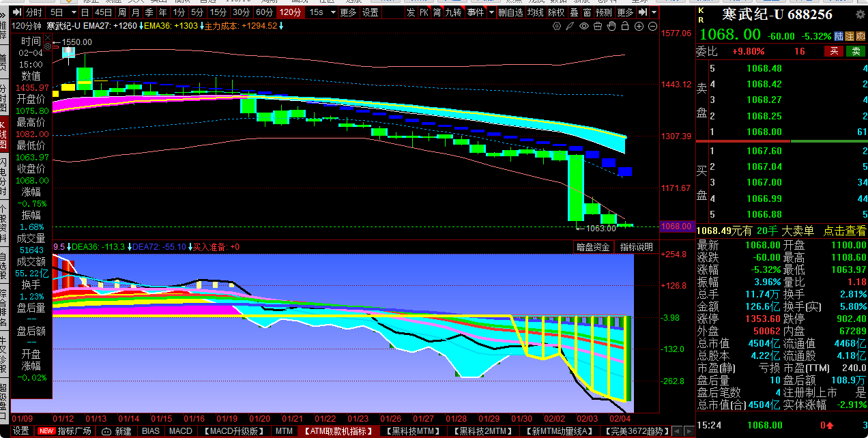Open the right 更多 tools menu
This screenshot has width=868, height=438.
click(x=625, y=12)
